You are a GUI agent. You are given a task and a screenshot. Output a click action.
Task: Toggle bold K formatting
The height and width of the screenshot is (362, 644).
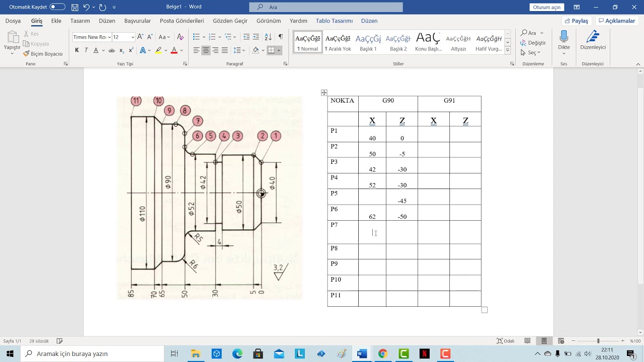(76, 50)
